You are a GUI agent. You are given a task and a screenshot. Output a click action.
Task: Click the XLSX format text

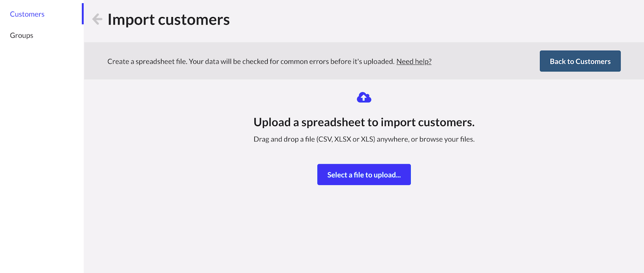[343, 139]
